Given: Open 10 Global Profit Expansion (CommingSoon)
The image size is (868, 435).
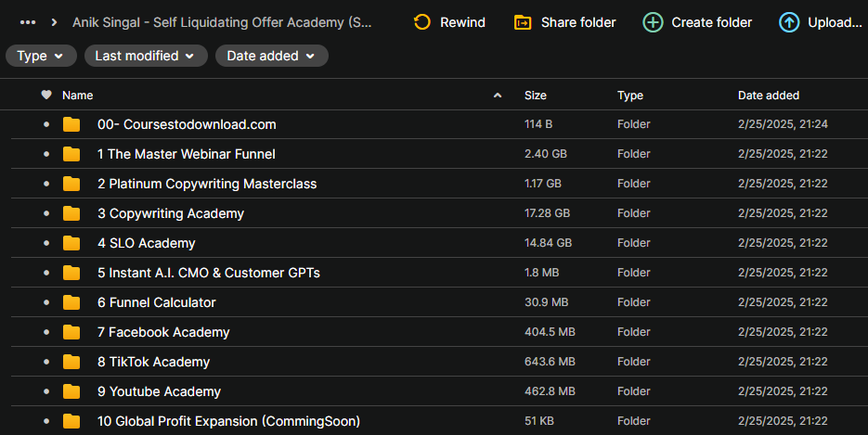Looking at the screenshot, I should tap(228, 421).
